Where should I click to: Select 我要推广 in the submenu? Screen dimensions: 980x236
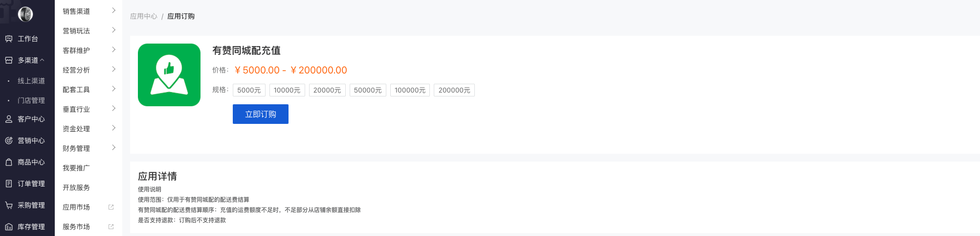(x=76, y=168)
